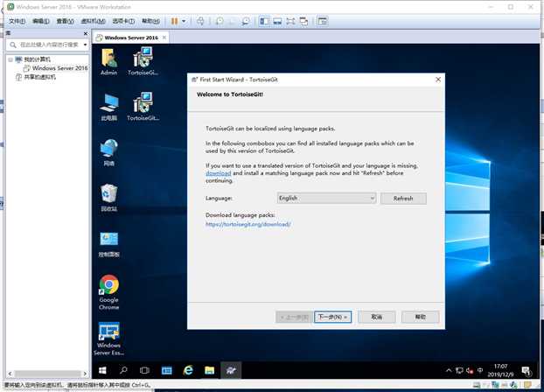Click the network tray icon
The image size is (544, 392).
[x=459, y=370]
